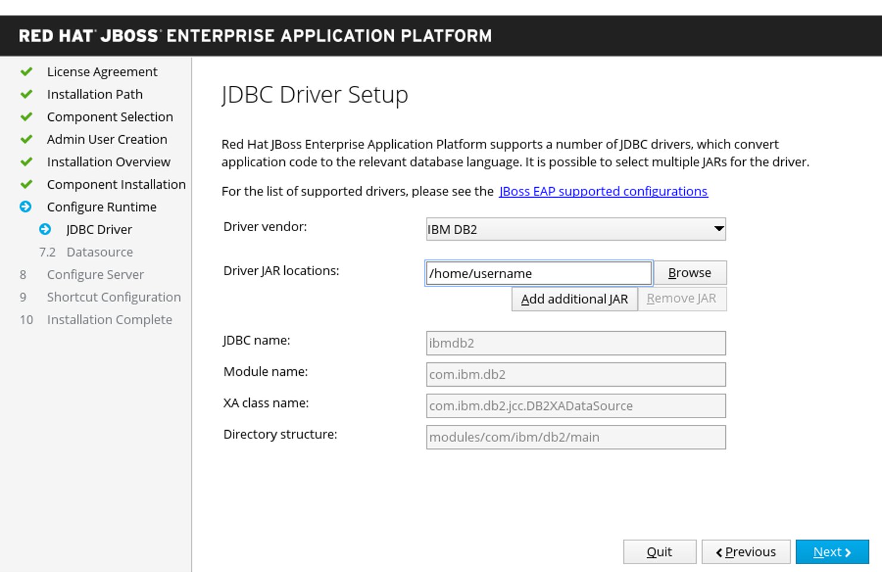Click the JDBC Driver Setup heading
Screen dimensions: 882x588
pyautogui.click(x=315, y=95)
